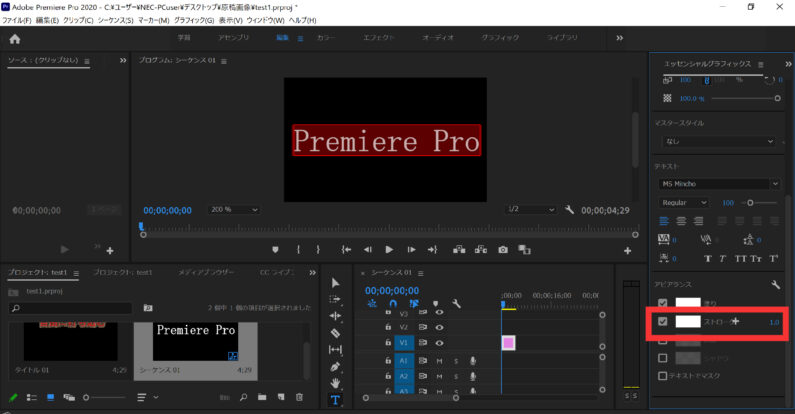
Task: Pick the Pen tool
Action: tap(335, 366)
